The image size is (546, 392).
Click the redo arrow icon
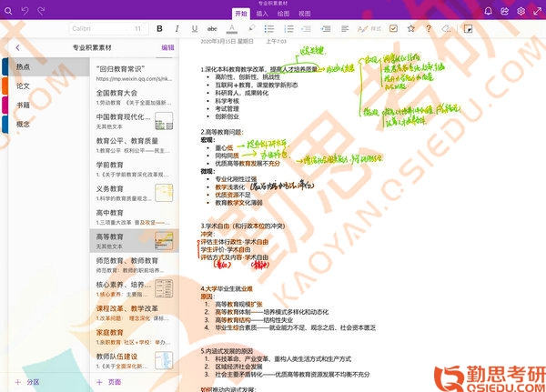pos(42,11)
